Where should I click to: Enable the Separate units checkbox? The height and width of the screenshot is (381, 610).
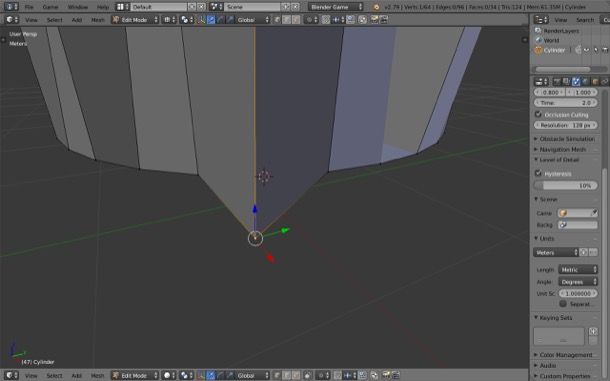563,304
